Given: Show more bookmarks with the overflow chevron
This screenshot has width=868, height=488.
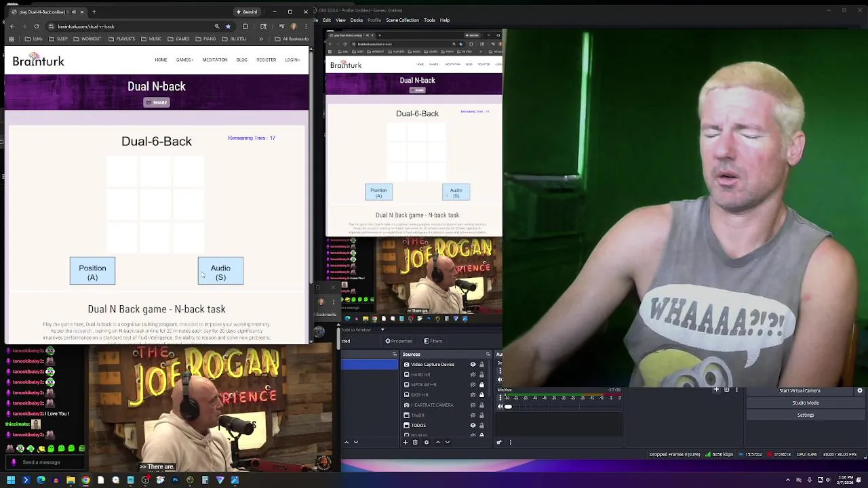Looking at the screenshot, I should pos(261,39).
